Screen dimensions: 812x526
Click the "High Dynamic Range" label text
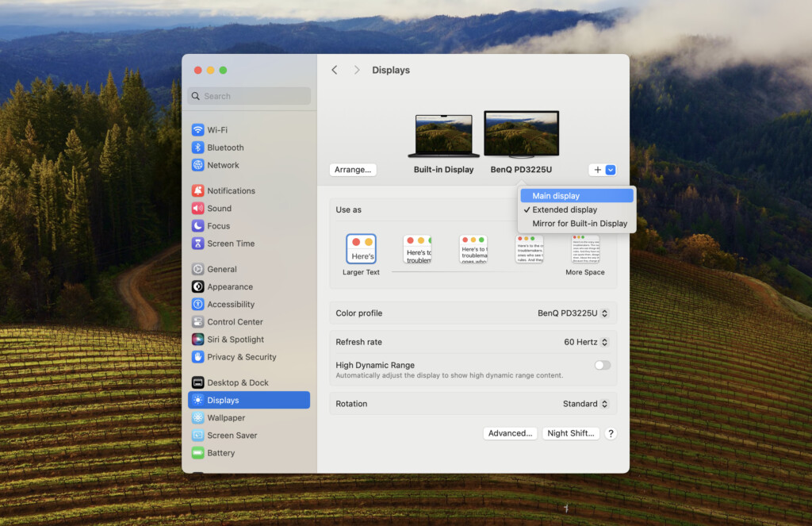[375, 365]
